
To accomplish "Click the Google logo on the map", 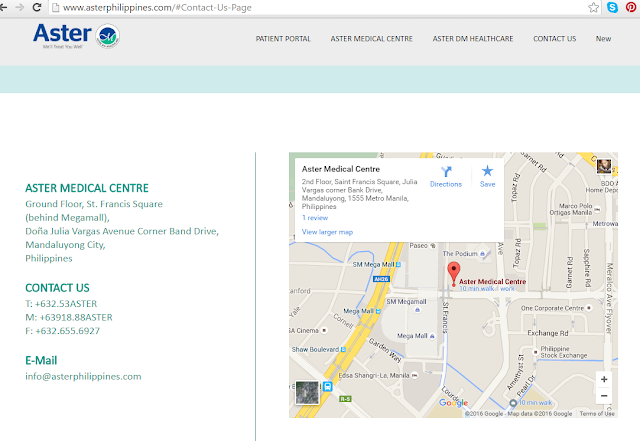I will (x=453, y=403).
